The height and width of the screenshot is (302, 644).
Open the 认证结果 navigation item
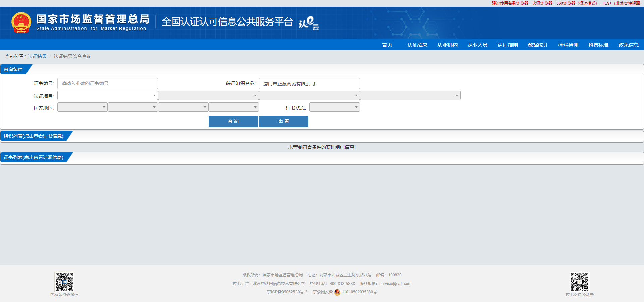pyautogui.click(x=417, y=45)
